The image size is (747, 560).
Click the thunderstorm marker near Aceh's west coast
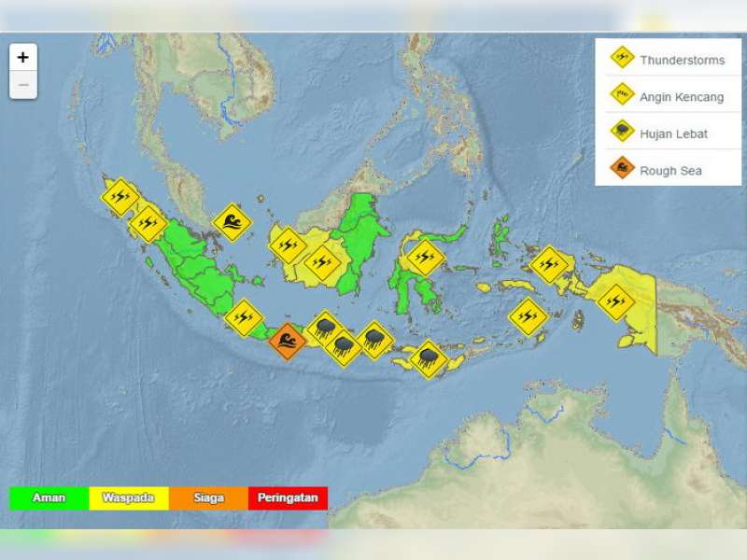pos(121,196)
